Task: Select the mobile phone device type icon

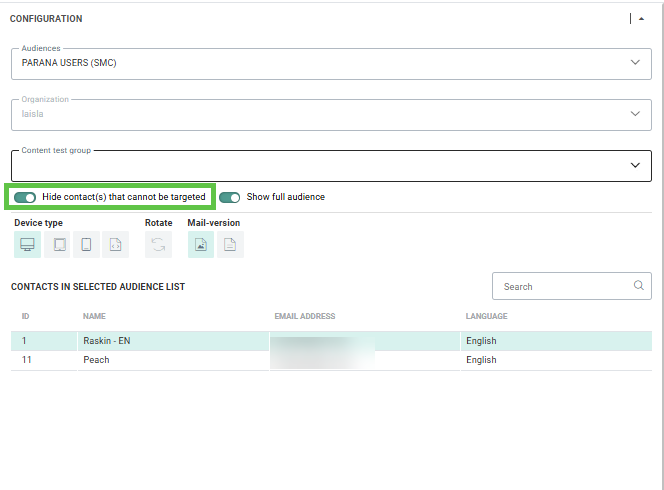Action: (x=87, y=245)
